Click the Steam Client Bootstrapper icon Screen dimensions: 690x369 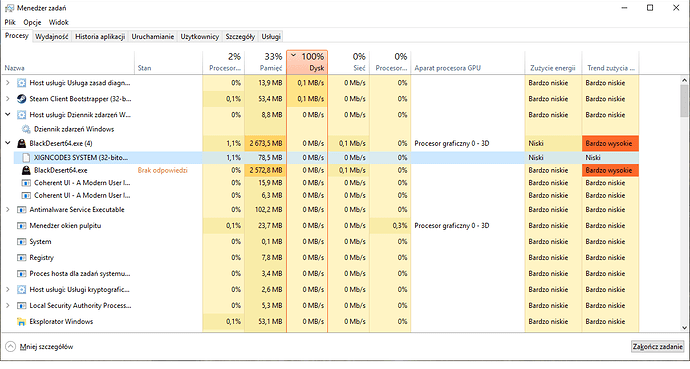21,99
